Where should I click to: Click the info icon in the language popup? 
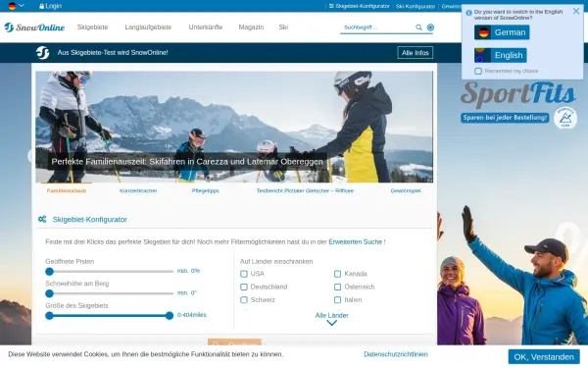click(x=468, y=13)
